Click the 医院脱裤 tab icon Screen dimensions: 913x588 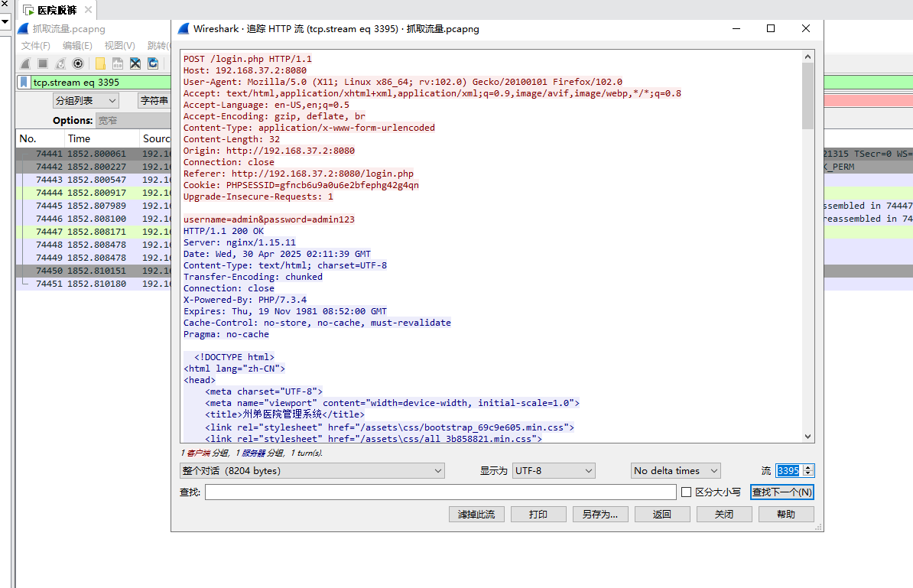(x=28, y=10)
